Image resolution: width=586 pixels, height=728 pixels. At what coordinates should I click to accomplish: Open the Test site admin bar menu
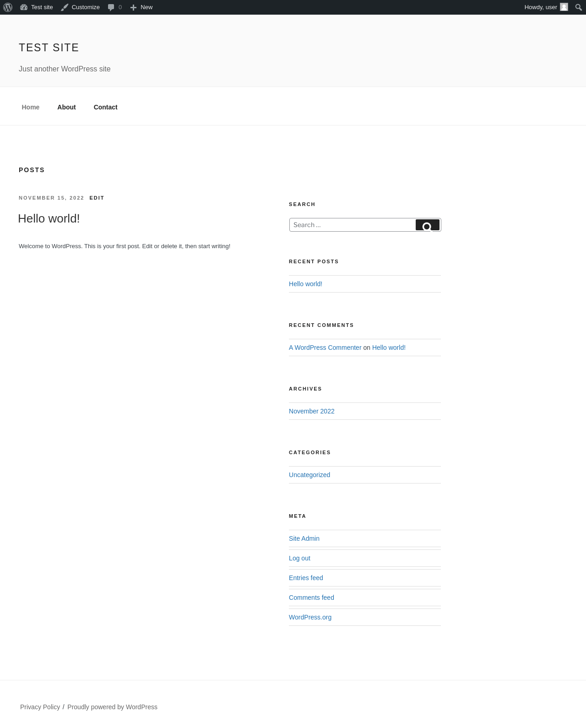(37, 7)
